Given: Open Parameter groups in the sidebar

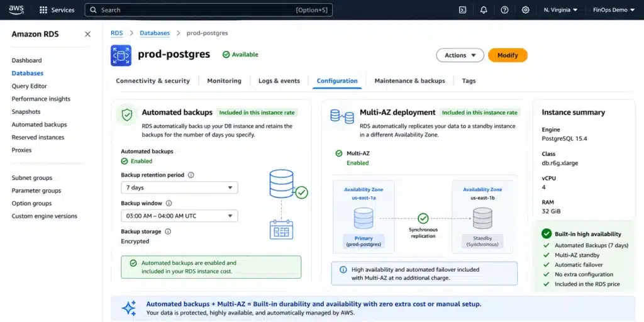Looking at the screenshot, I should point(36,191).
